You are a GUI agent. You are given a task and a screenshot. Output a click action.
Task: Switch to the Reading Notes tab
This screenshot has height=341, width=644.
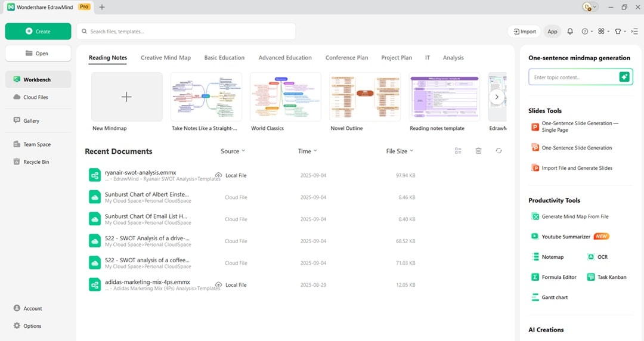pyautogui.click(x=108, y=57)
